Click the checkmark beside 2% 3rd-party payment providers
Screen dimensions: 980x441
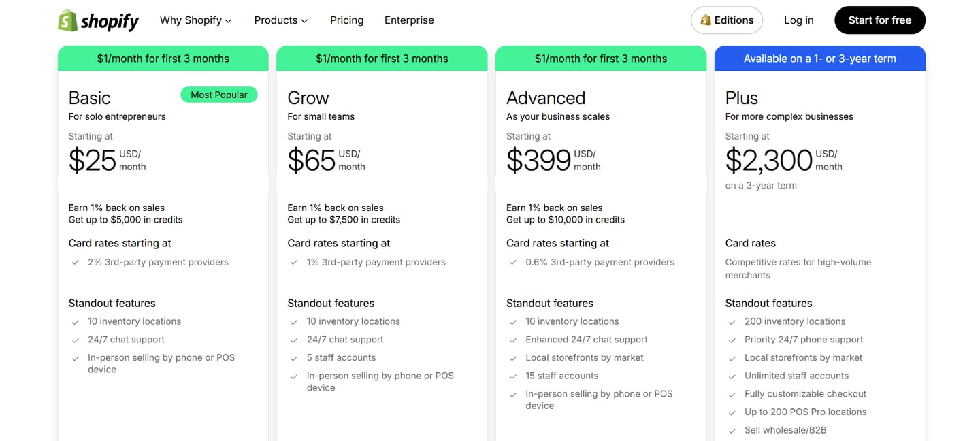[76, 262]
